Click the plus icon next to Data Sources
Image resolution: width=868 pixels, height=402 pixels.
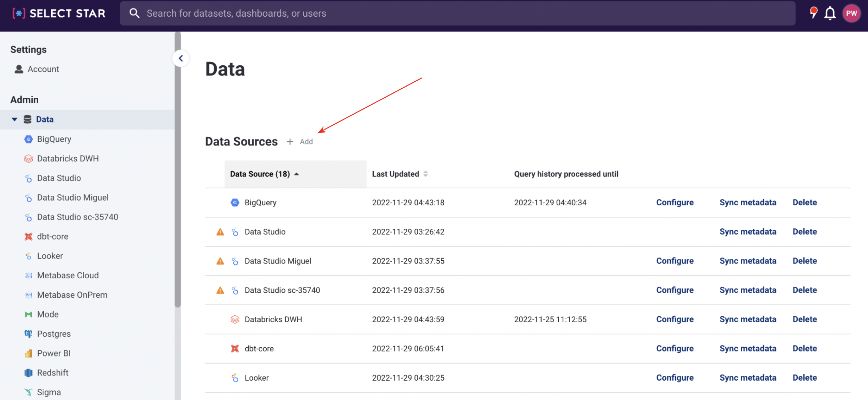coord(290,142)
